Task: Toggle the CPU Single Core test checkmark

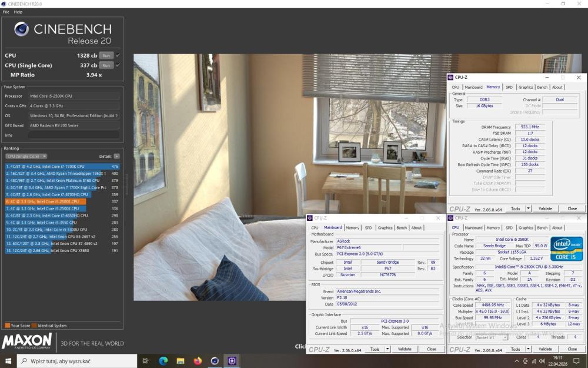Action: coord(118,65)
